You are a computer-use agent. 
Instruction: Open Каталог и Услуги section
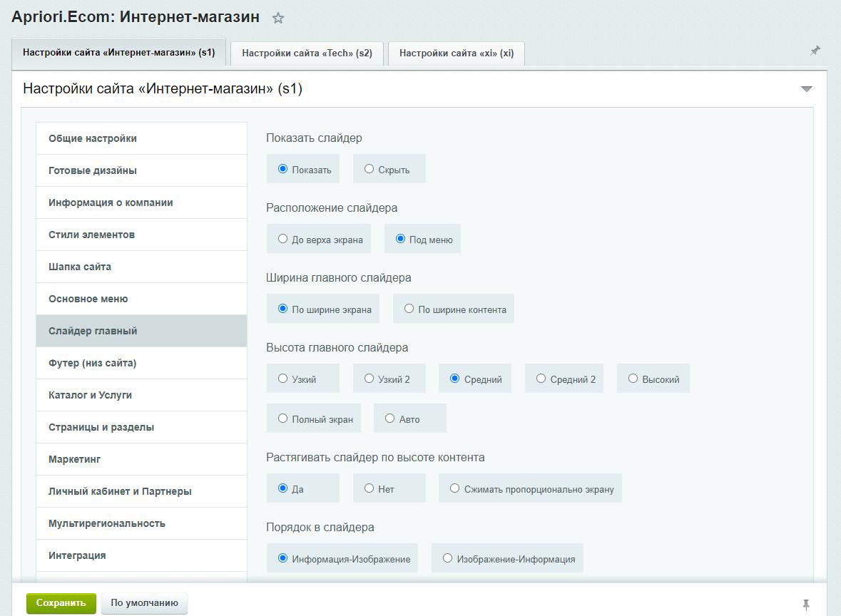[x=142, y=395]
